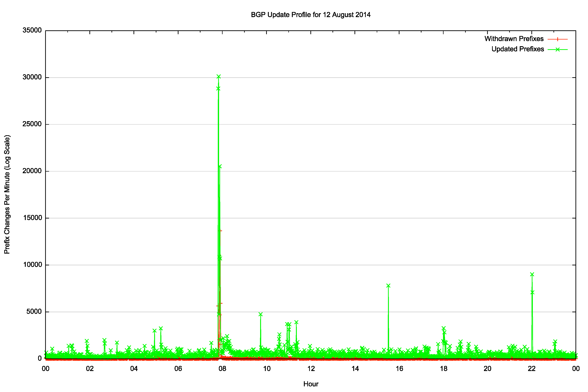Click the '22' x-axis hour label

(x=532, y=369)
